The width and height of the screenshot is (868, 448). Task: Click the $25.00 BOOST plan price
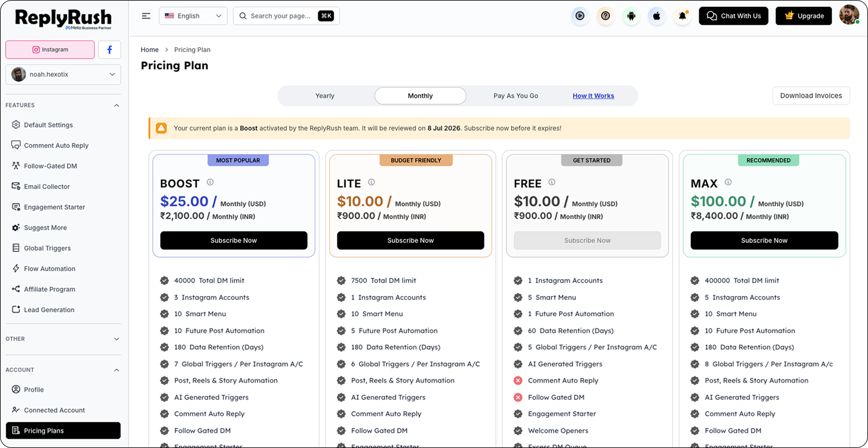(184, 201)
